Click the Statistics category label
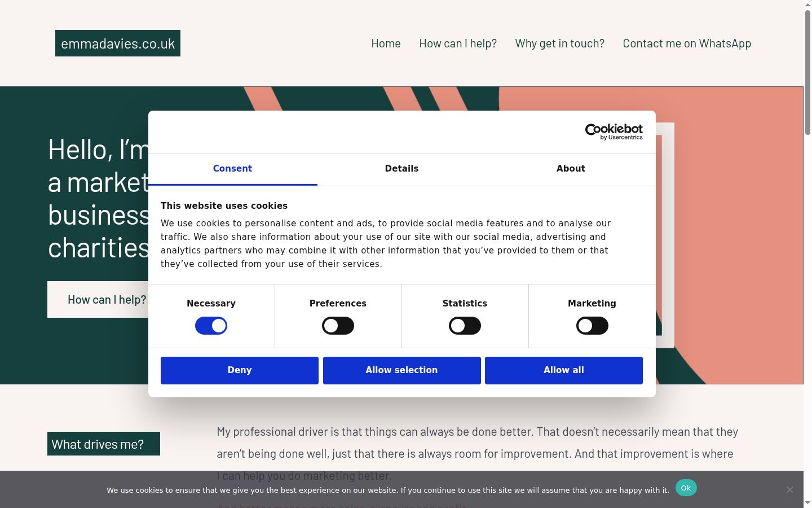812x508 pixels. click(x=465, y=304)
